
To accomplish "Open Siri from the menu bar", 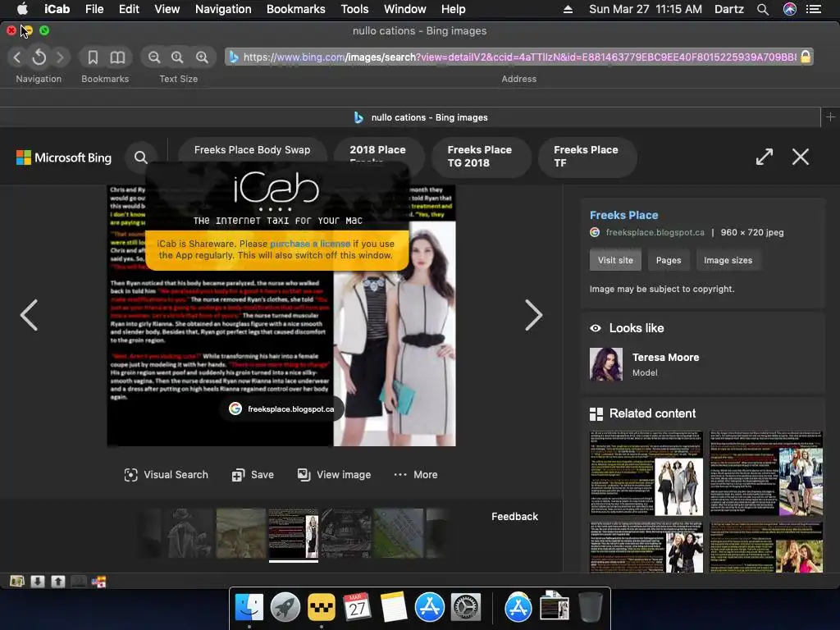I will click(x=790, y=9).
